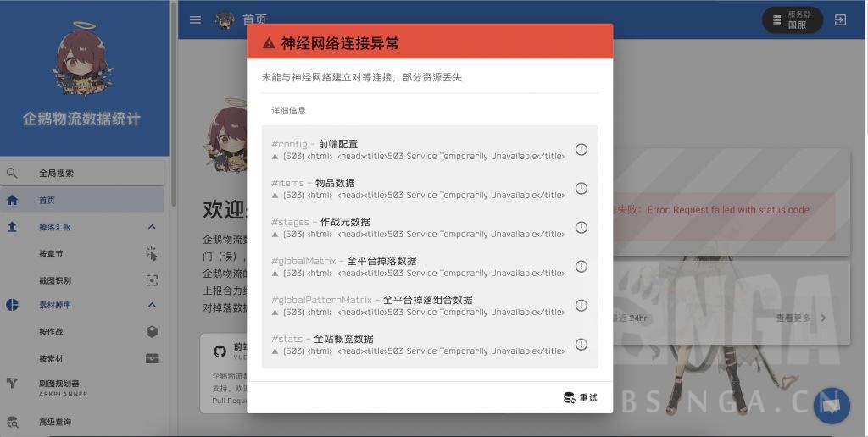Screen dimensions: 868x437
Task: Open server selector showing 国服
Action: point(793,20)
